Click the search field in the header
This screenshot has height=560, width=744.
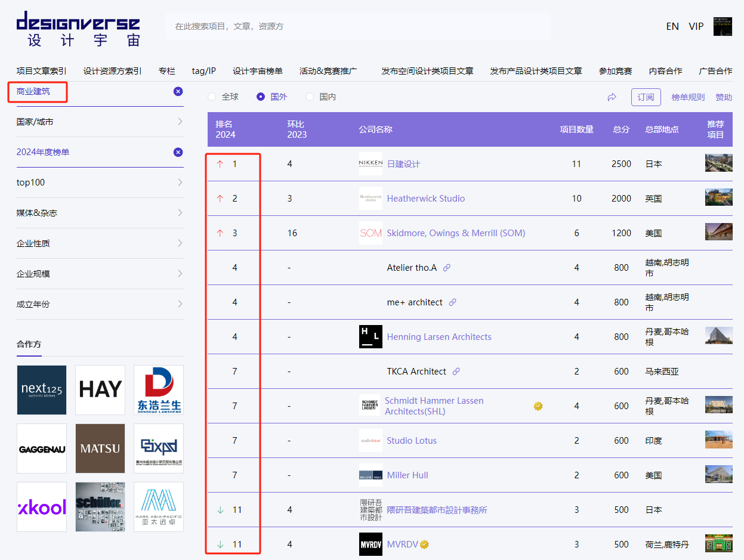tap(358, 26)
